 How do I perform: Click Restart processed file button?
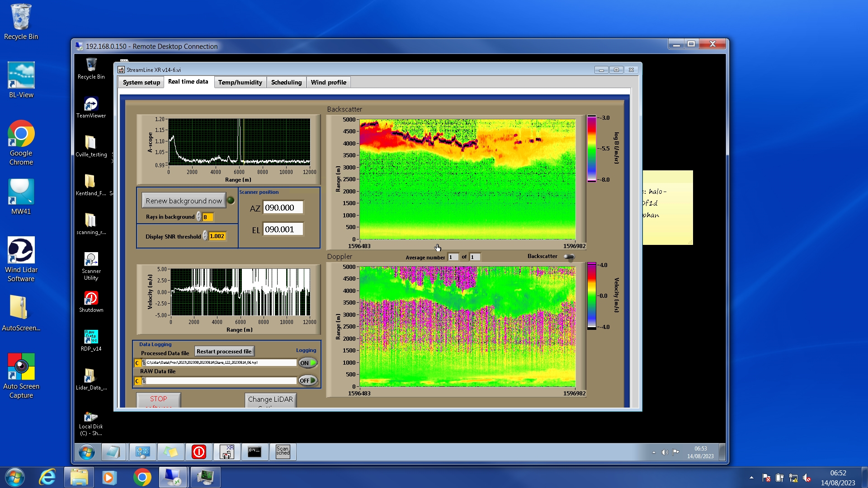point(224,351)
